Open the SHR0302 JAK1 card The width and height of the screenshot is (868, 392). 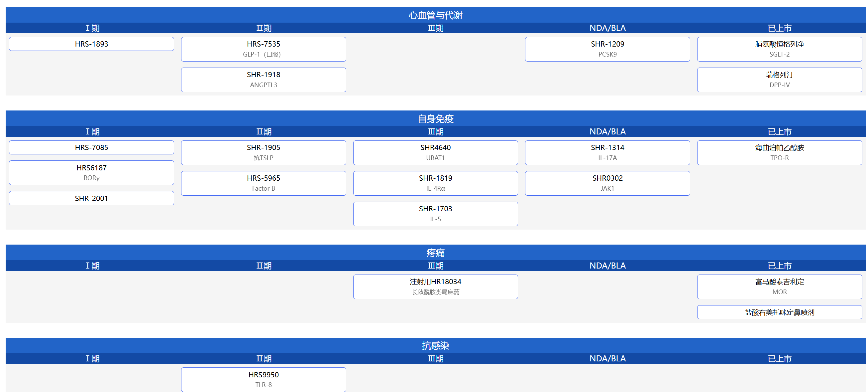coord(607,183)
